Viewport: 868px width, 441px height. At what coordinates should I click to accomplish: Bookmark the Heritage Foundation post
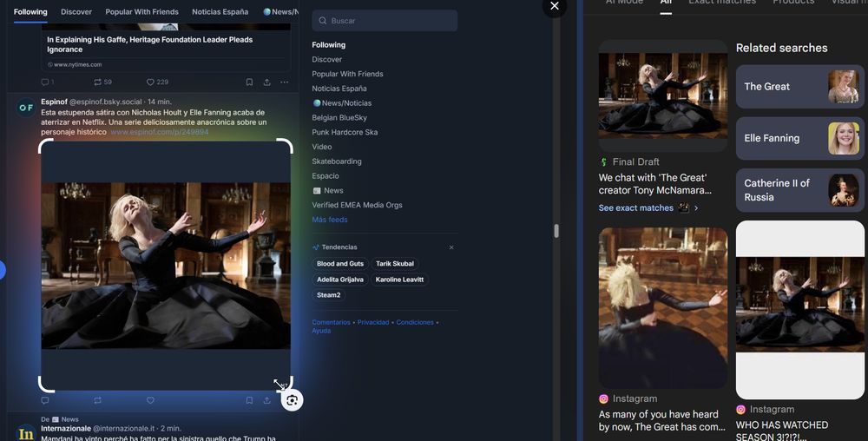pos(249,82)
